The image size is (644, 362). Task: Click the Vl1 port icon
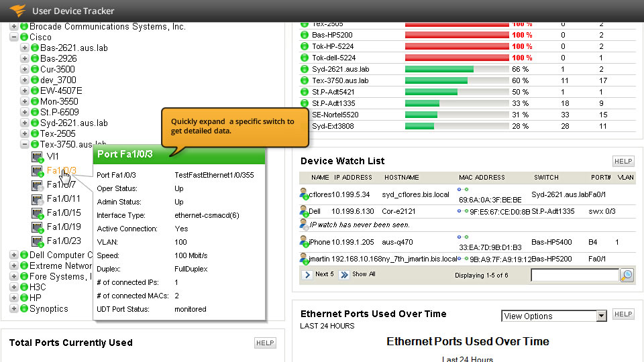point(38,157)
